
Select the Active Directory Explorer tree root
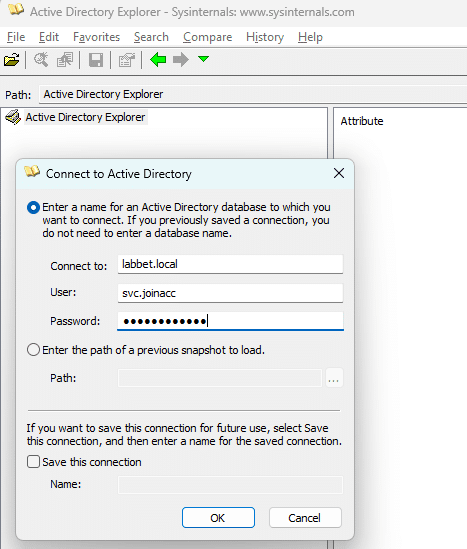click(x=85, y=117)
